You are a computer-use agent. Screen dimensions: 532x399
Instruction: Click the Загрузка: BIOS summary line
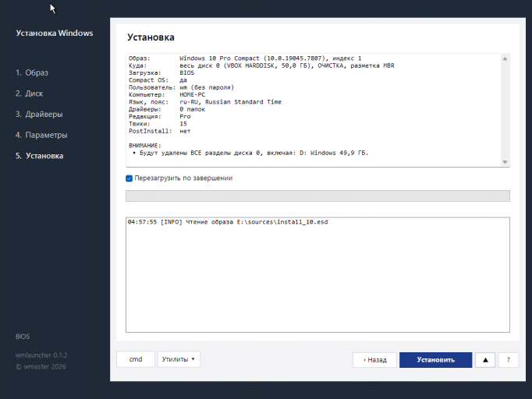tap(161, 73)
